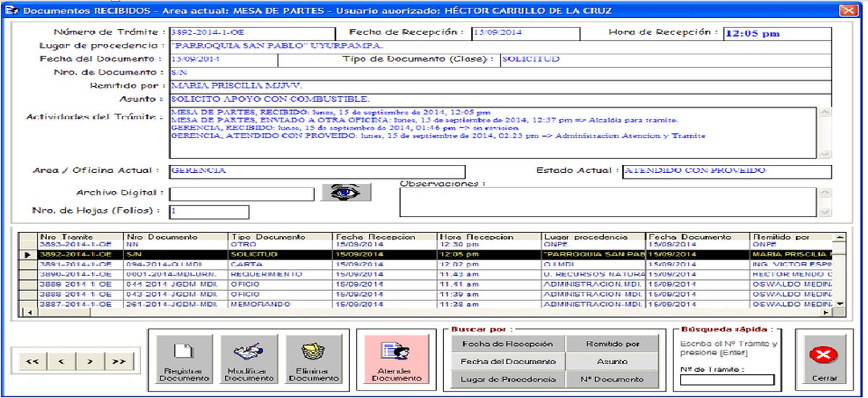Click the Archivo Digital input field
868x398 pixels.
[x=242, y=194]
